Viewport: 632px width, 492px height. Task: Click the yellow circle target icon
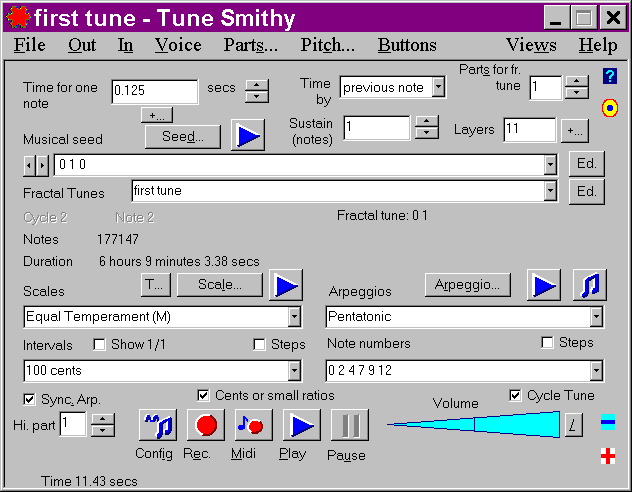[610, 108]
